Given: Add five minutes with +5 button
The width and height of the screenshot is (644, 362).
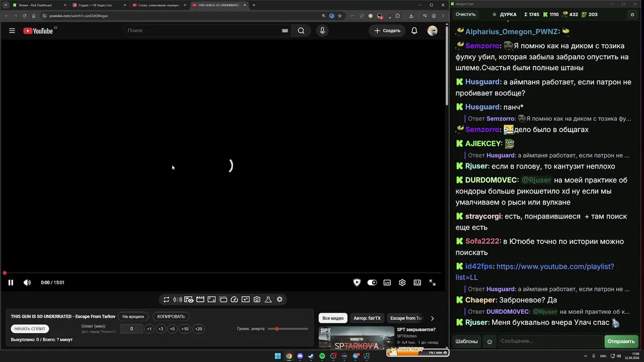Looking at the screenshot, I should (172, 329).
